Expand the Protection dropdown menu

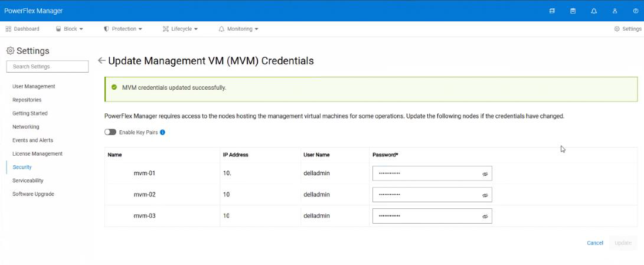pyautogui.click(x=123, y=29)
